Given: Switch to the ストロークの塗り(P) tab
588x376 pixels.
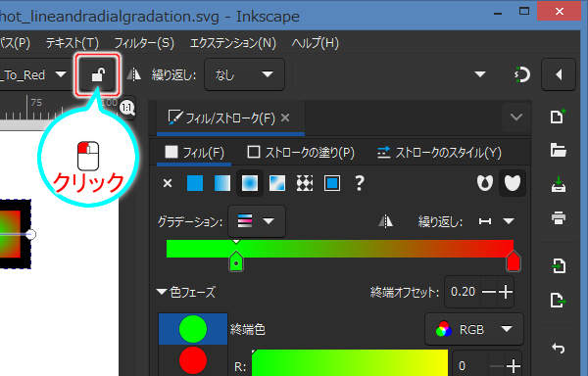Looking at the screenshot, I should click(301, 153).
